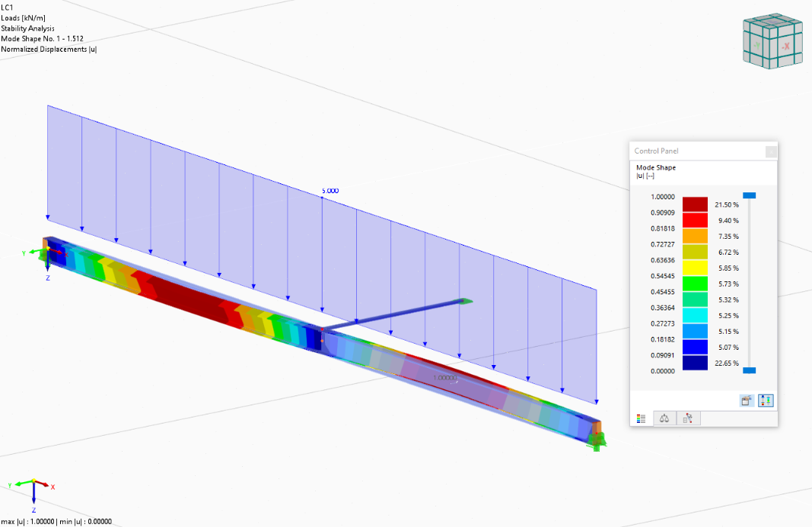Open the filter by objects tab in Control Panel
Viewport: 812px width, 527px height.
click(x=688, y=418)
